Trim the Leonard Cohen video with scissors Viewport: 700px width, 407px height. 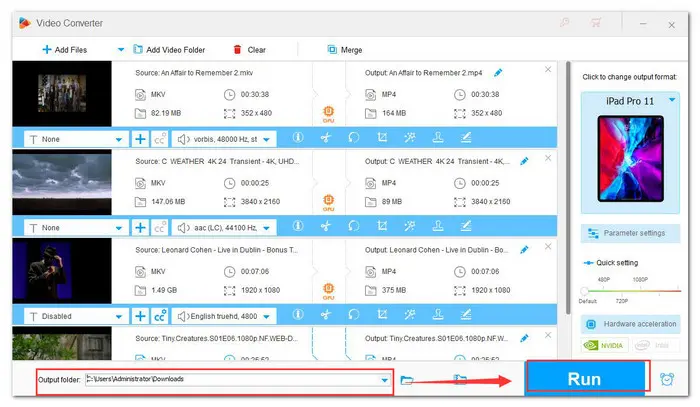326,315
